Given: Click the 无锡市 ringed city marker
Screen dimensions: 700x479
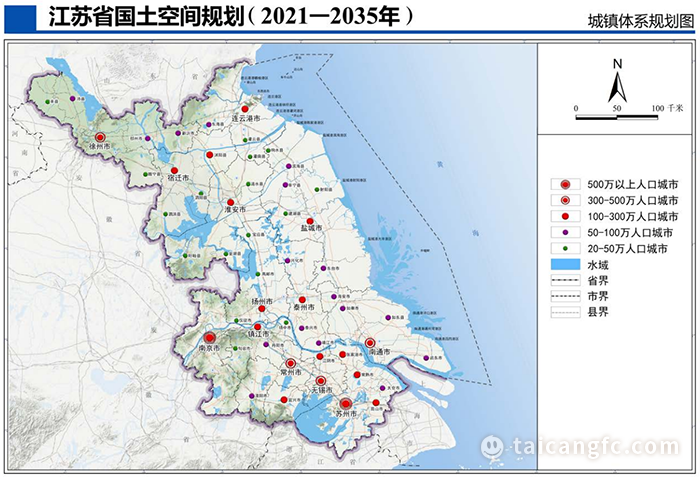Looking at the screenshot, I should [x=321, y=381].
